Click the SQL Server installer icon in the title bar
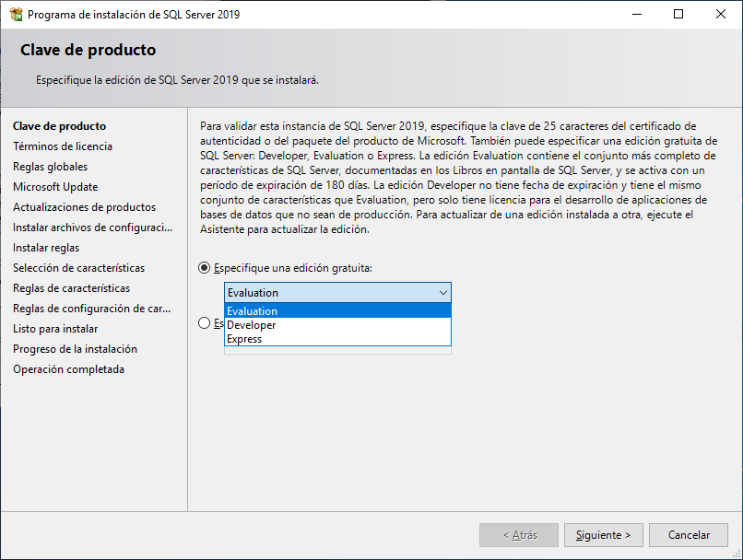The height and width of the screenshot is (560, 743). pos(15,14)
